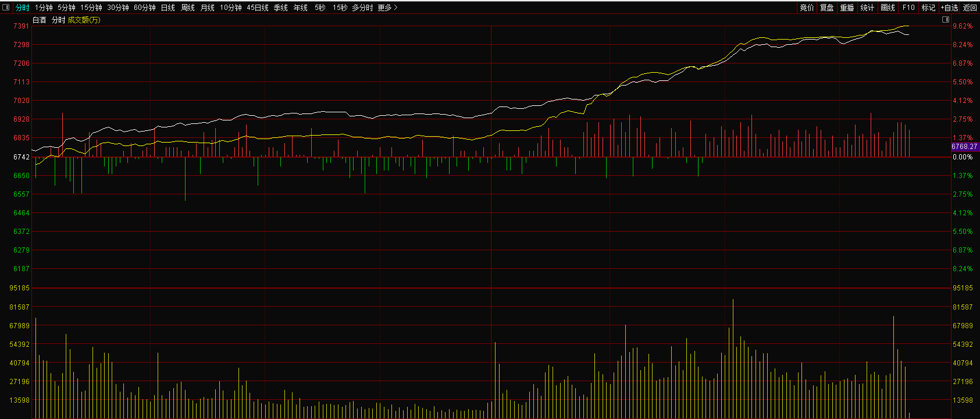Choose the 多分时 multi-day view
Screen dimensions: 980x419
(x=362, y=8)
